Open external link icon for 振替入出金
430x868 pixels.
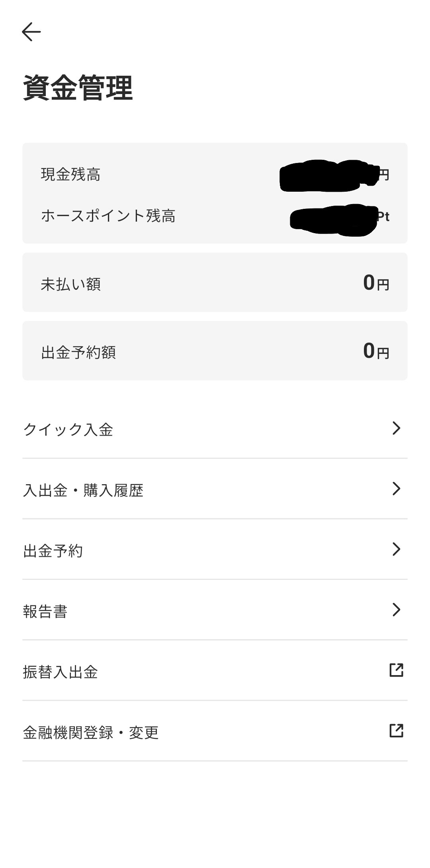(x=396, y=670)
